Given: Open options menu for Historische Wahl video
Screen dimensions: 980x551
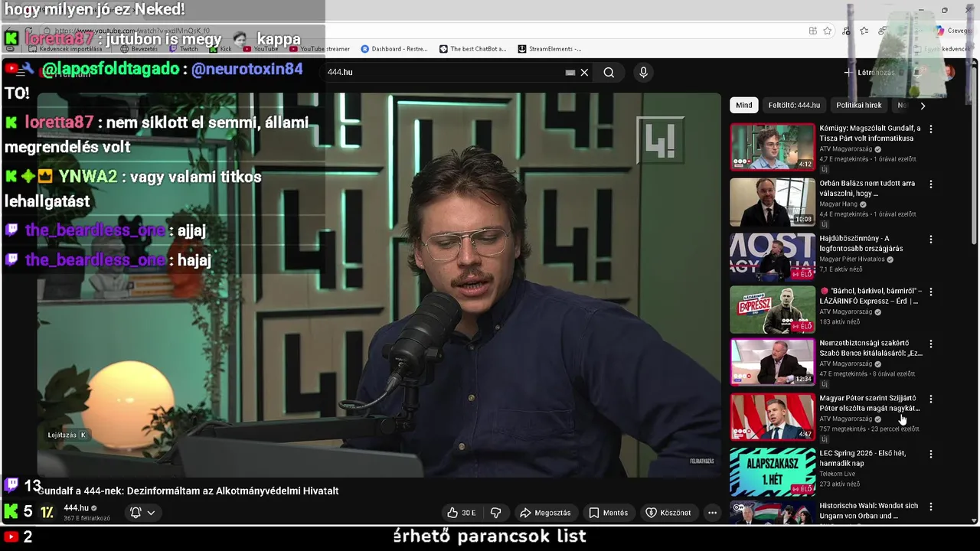Looking at the screenshot, I should pos(931,507).
